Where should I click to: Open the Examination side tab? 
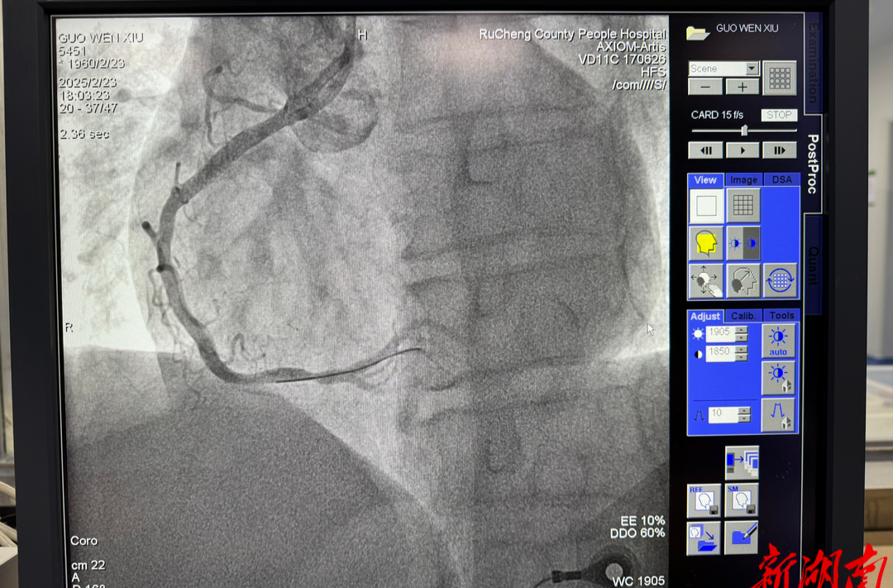click(x=814, y=63)
